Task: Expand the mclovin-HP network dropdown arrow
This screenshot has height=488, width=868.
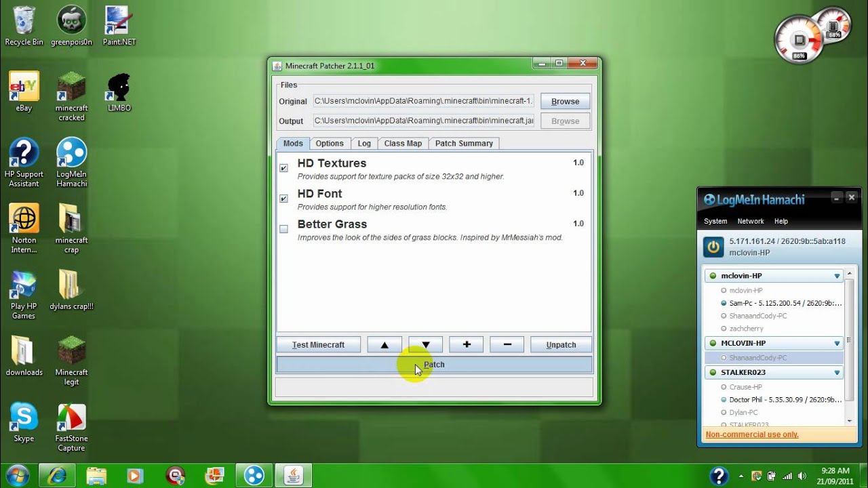Action: (x=837, y=277)
